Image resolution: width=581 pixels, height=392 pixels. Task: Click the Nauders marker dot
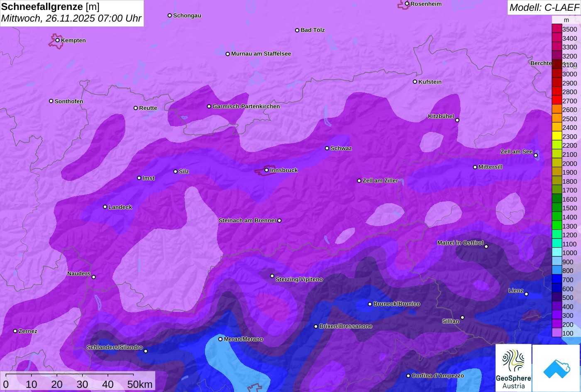[94, 277]
